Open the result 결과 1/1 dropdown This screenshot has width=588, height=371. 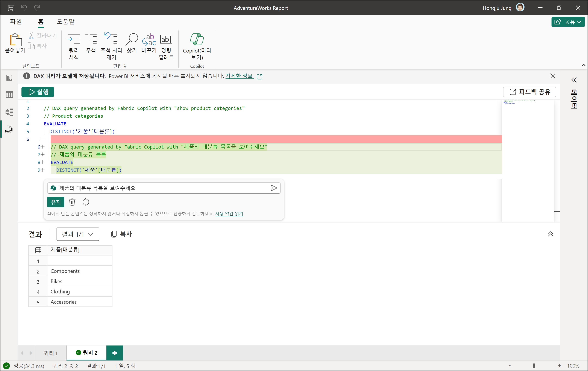pyautogui.click(x=78, y=234)
